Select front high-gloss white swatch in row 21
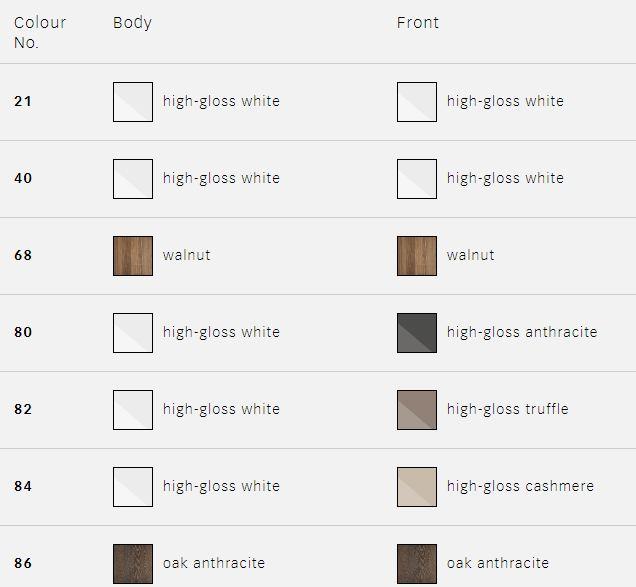Screen dimensions: 636x587 click(417, 102)
